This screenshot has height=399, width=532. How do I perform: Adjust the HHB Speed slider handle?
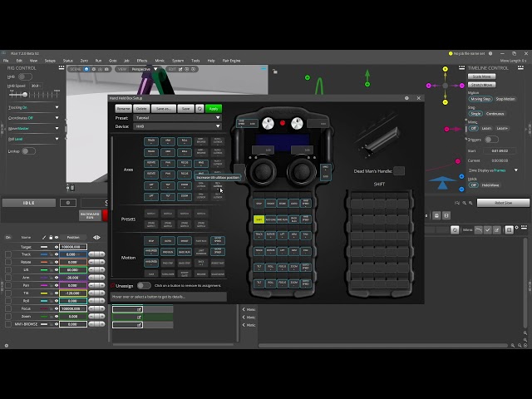[x=25, y=95]
